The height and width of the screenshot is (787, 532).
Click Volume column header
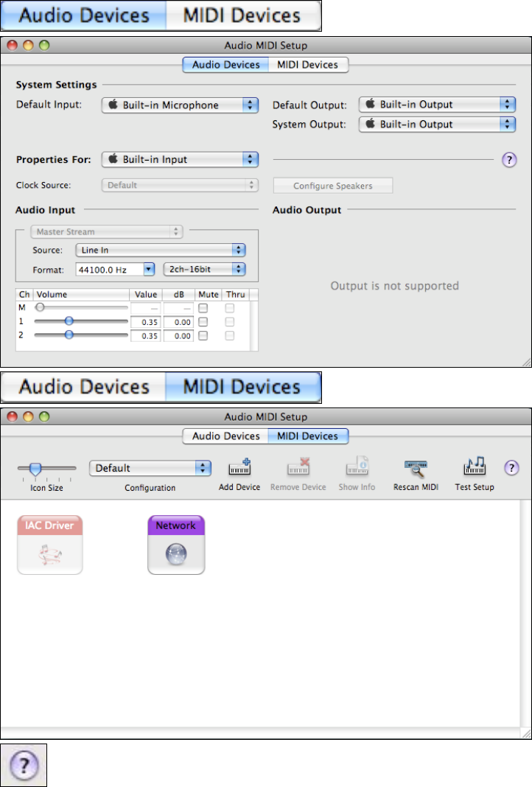pos(81,295)
